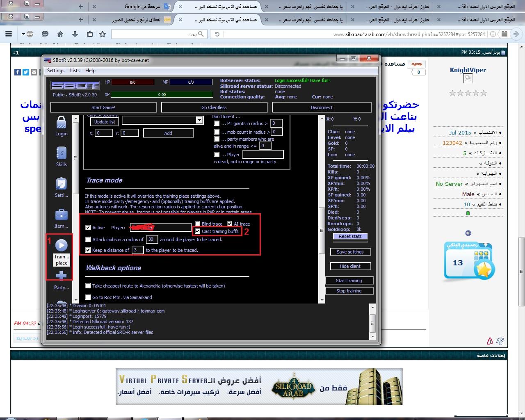Screen dimensions: 525x420
Task: Toggle the Cast training buffs checkbox
Action: (x=197, y=231)
